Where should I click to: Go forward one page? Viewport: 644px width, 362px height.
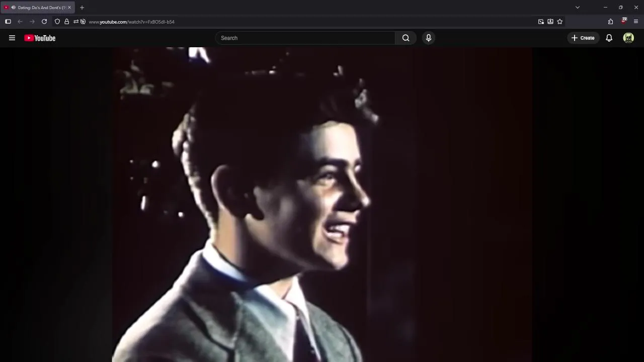pyautogui.click(x=32, y=22)
